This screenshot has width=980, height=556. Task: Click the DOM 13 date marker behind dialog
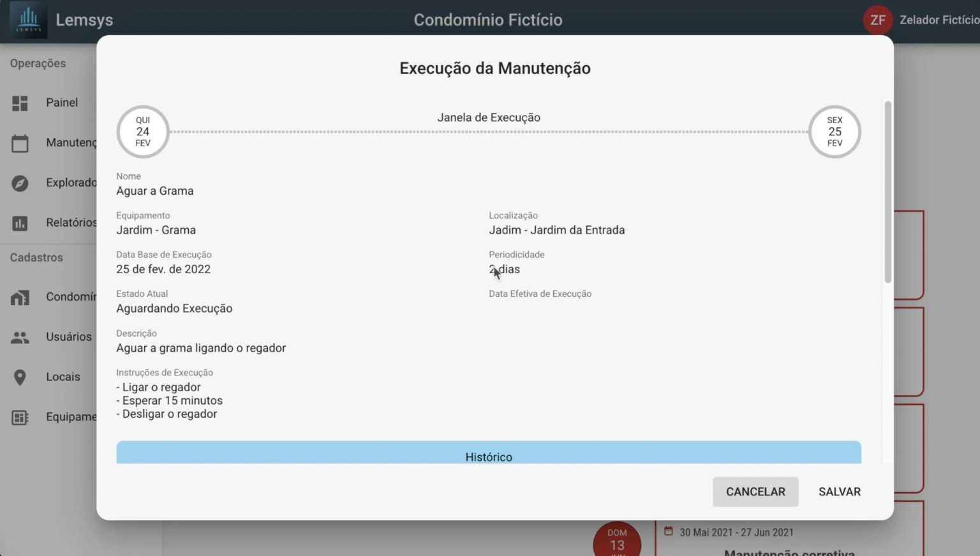pos(617,539)
